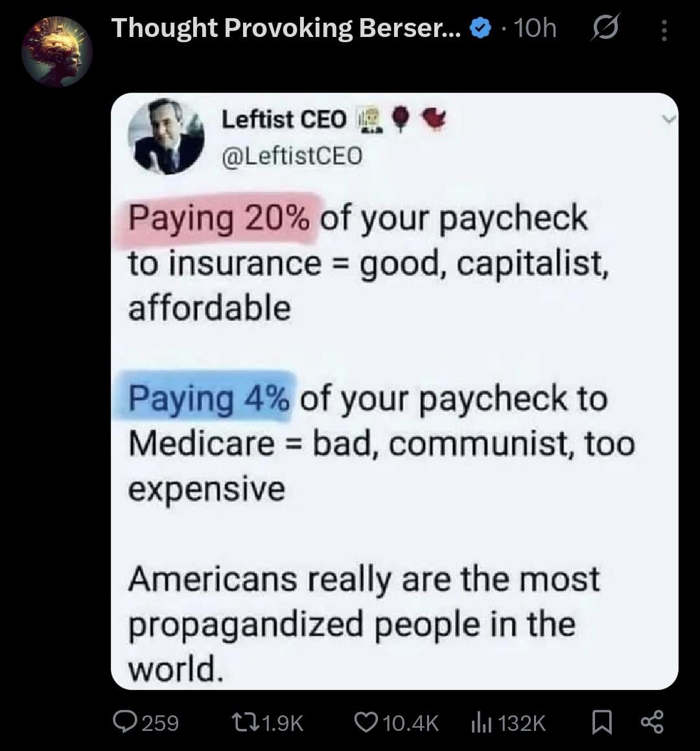Open the embedded tweet image

pos(395,391)
